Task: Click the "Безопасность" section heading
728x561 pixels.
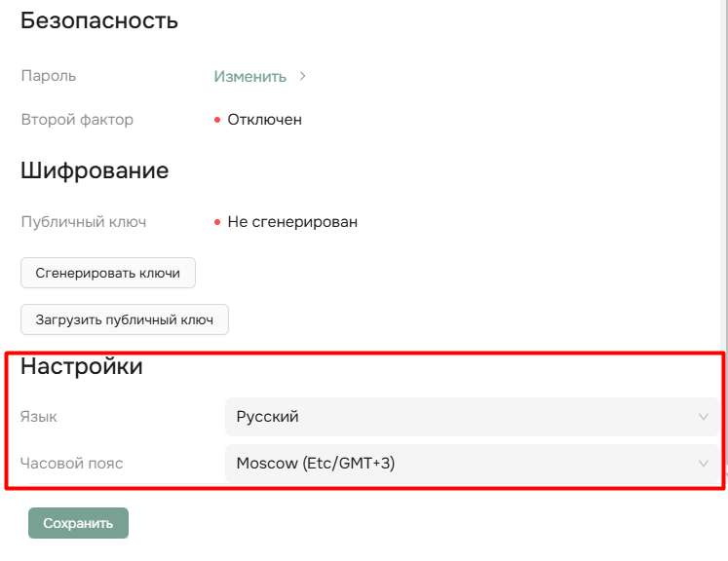Action: pyautogui.click(x=98, y=19)
